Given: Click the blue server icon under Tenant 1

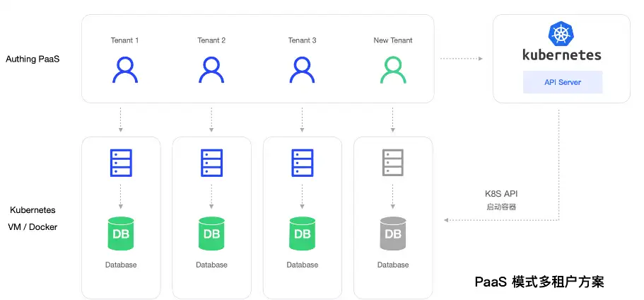Looking at the screenshot, I should (x=121, y=163).
